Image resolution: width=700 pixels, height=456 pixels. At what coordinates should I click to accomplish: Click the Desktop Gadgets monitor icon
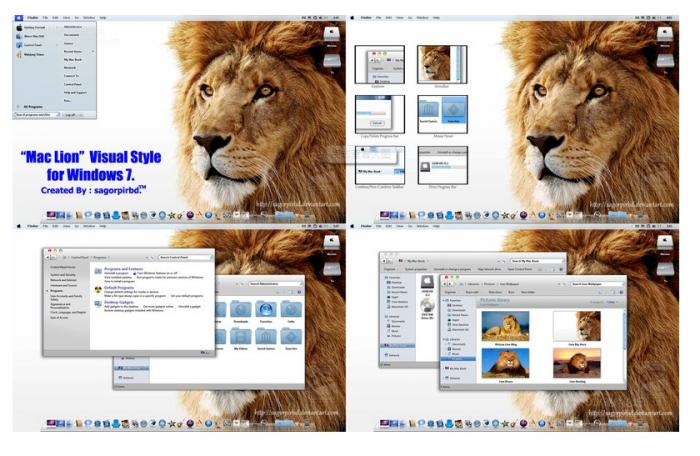tap(98, 304)
